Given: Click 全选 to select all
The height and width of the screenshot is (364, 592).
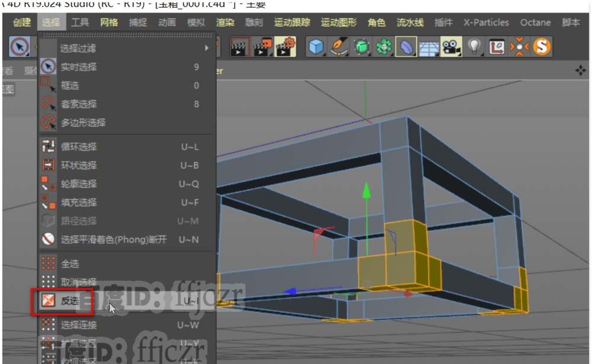Looking at the screenshot, I should click(69, 263).
